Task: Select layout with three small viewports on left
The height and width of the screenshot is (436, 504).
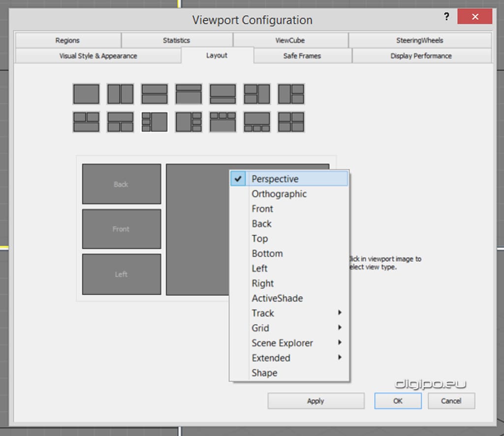Action: [155, 122]
